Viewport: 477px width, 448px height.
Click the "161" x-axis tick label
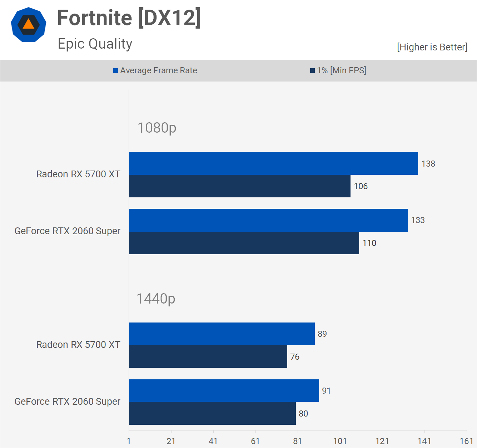[466, 441]
